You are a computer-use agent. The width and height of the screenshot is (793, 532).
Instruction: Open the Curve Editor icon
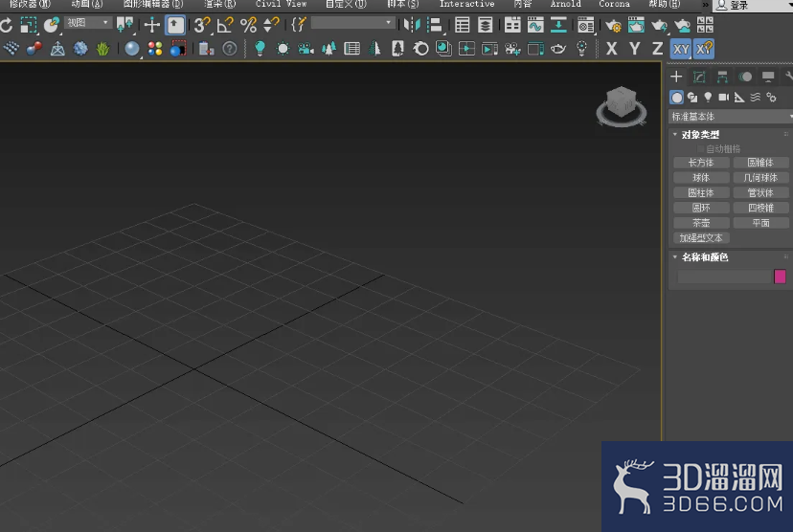point(535,25)
